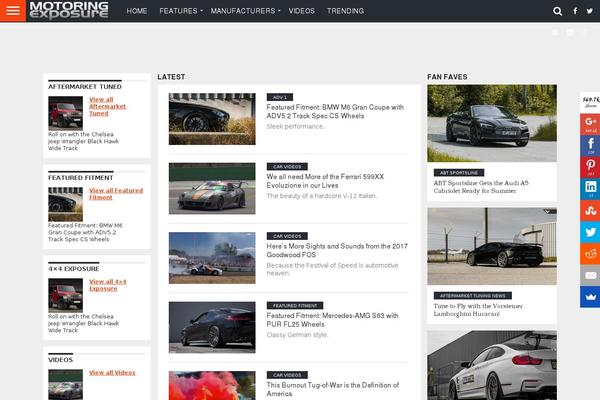Visit Facebook page from header icon
The height and width of the screenshot is (400, 600).
pyautogui.click(x=575, y=11)
